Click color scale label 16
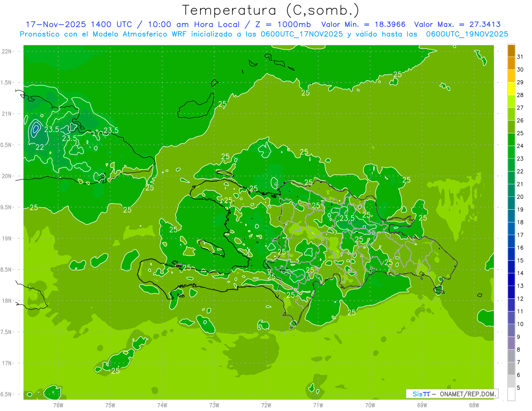The image size is (532, 411). pyautogui.click(x=520, y=248)
